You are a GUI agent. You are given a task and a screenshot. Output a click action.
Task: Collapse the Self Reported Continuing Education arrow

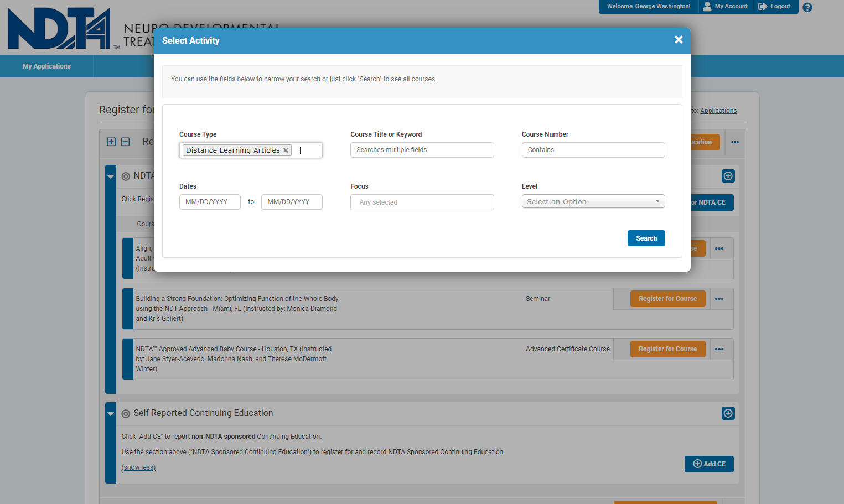click(x=111, y=414)
